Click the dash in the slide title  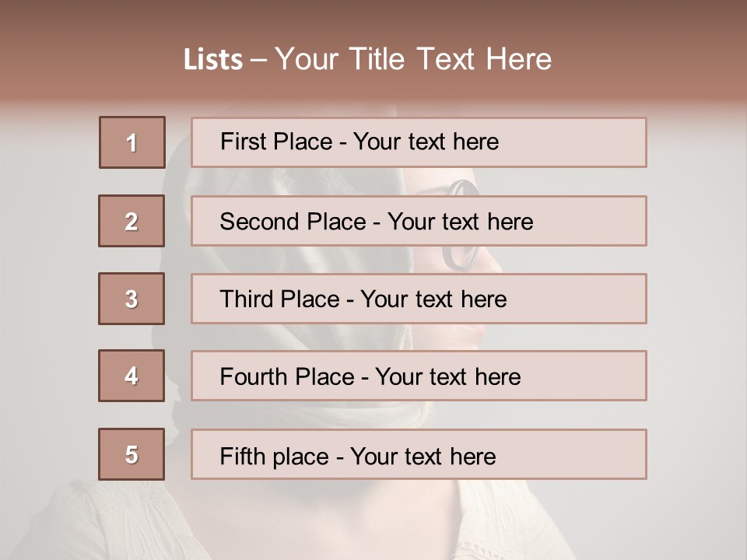(x=258, y=60)
